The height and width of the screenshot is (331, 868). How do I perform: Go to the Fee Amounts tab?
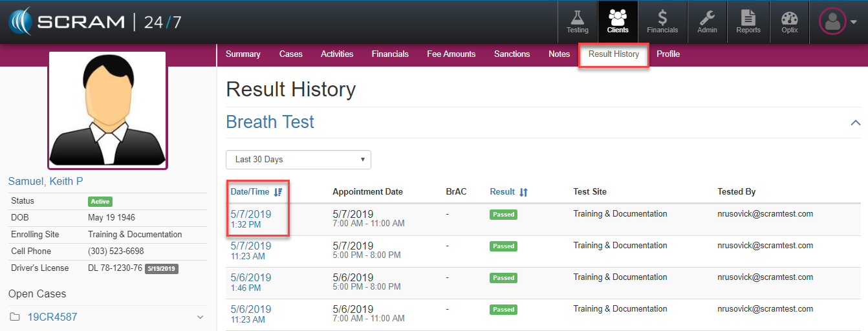coord(451,54)
